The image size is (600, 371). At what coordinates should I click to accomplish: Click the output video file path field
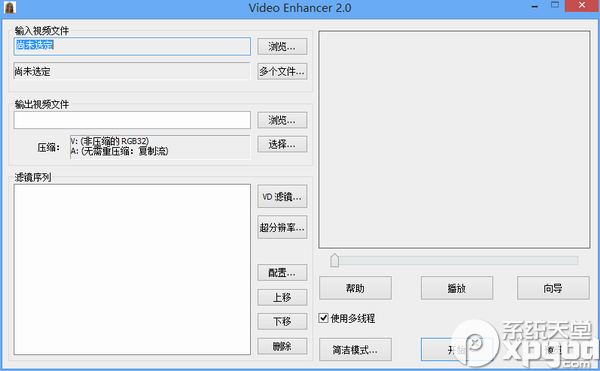tap(132, 120)
